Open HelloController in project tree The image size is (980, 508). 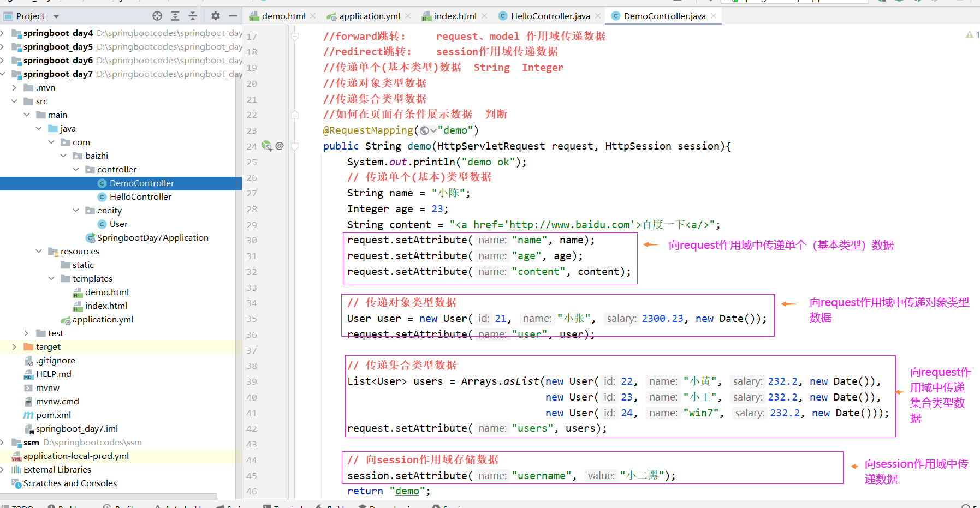(x=140, y=197)
